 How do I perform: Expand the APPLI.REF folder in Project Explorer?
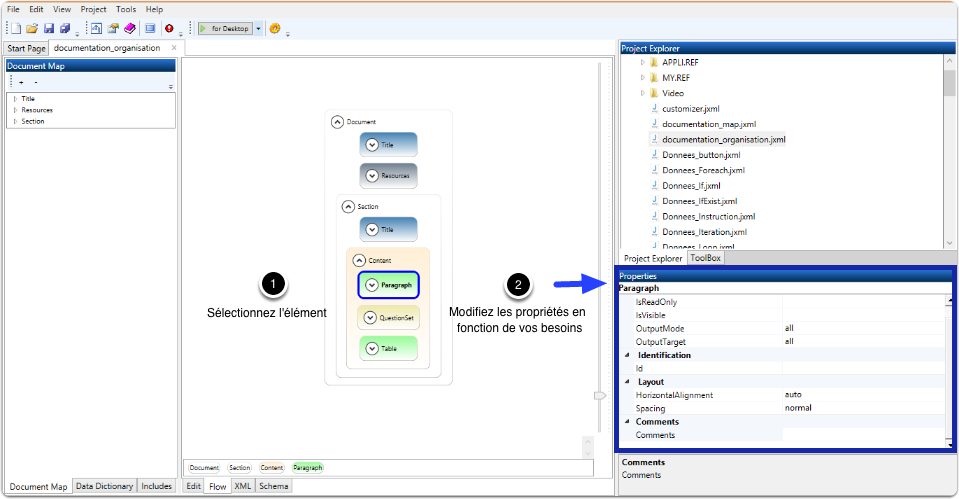pos(642,62)
